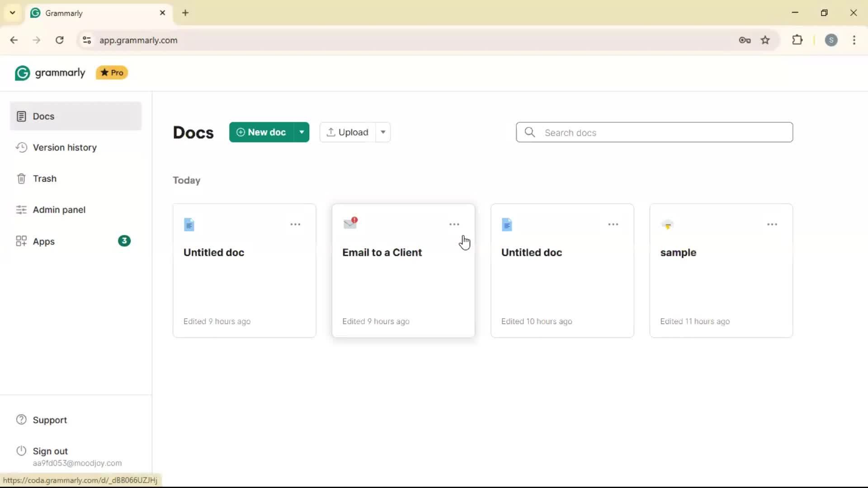Bookmark this page with the star icon
868x488 pixels.
pos(765,40)
